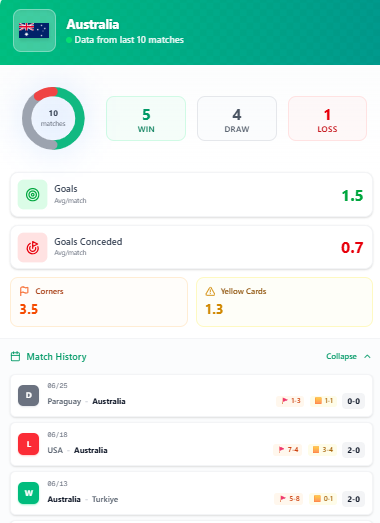Open the Goals average card
This screenshot has width=380, height=523.
pyautogui.click(x=192, y=195)
